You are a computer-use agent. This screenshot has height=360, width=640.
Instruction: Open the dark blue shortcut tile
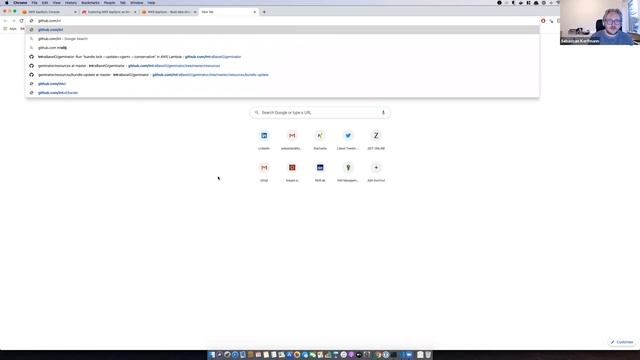(320, 168)
